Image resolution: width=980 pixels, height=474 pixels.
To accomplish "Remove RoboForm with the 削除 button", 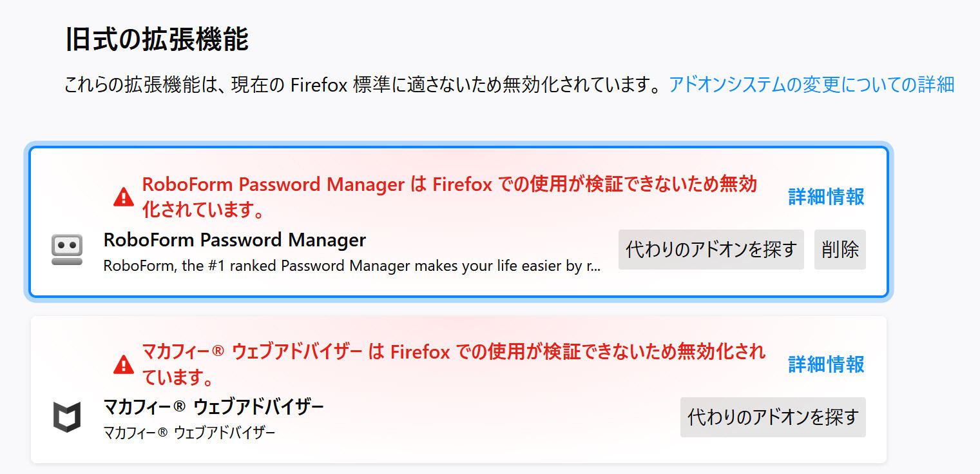I will click(840, 250).
